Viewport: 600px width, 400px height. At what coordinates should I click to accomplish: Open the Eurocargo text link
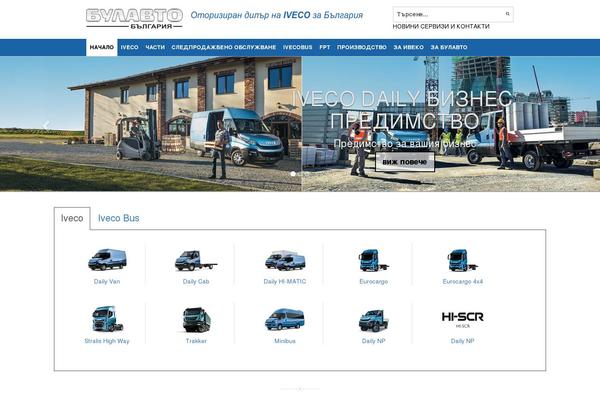tap(373, 281)
